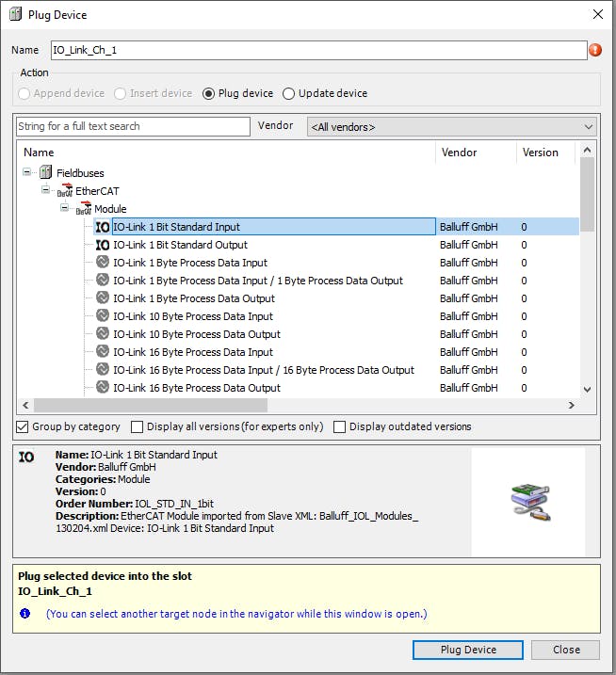
Task: Click the horizontal scroll right arrow
Action: pos(571,405)
